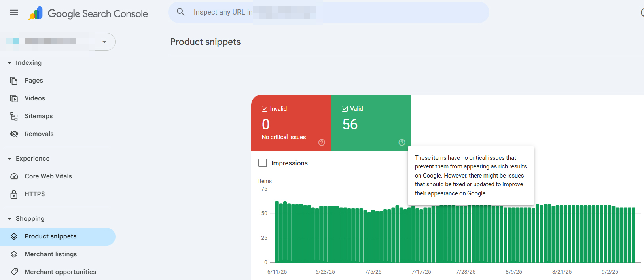Click the search magnifier icon

[181, 12]
